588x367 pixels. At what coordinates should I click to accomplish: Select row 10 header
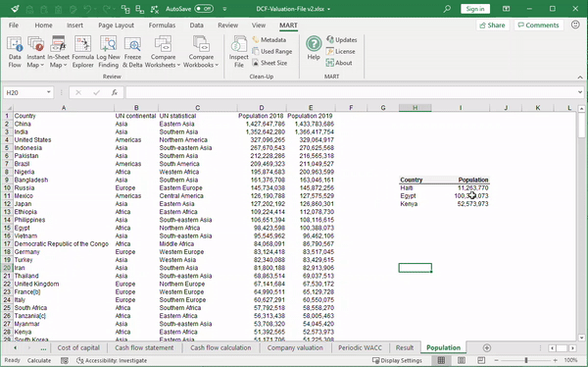click(x=7, y=187)
